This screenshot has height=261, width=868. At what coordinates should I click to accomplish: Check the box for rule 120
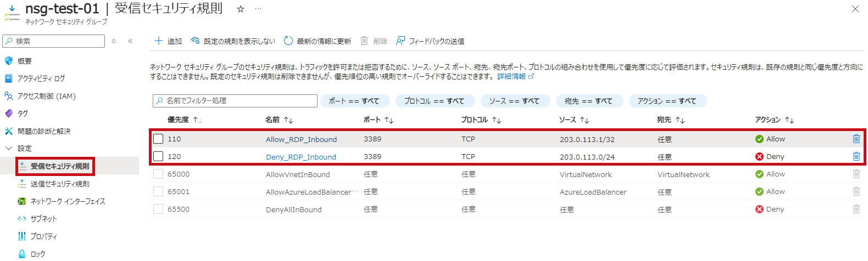point(158,156)
